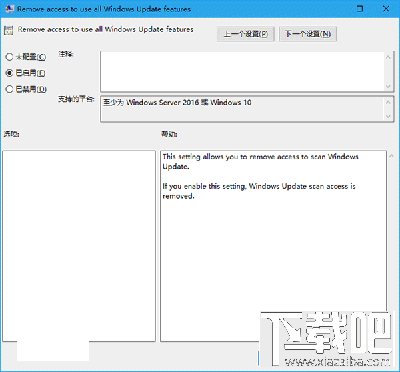The height and width of the screenshot is (372, 400).
Task: Click the supported platform box scroll down arrow
Action: pos(388,116)
